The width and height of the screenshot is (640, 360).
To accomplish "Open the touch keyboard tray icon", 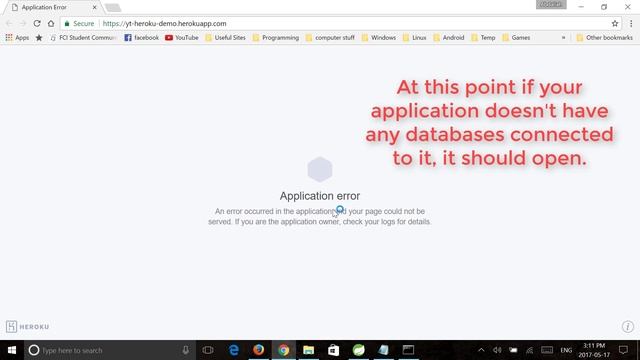I will 547,350.
